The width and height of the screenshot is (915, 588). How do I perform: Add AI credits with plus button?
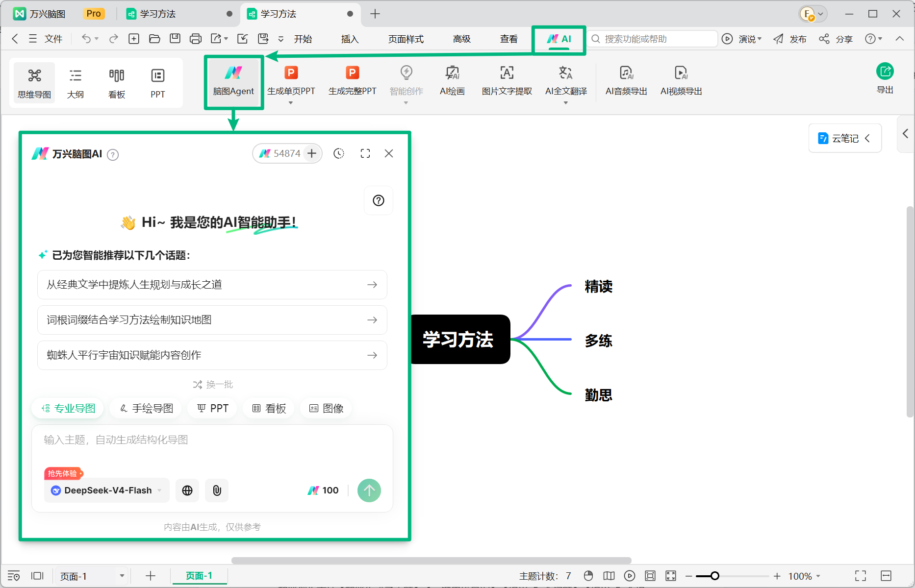pyautogui.click(x=312, y=153)
